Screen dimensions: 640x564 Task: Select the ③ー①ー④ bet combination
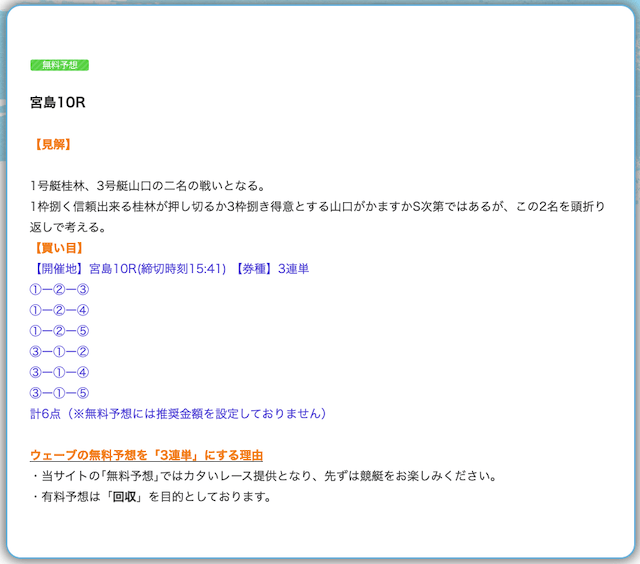pyautogui.click(x=59, y=372)
